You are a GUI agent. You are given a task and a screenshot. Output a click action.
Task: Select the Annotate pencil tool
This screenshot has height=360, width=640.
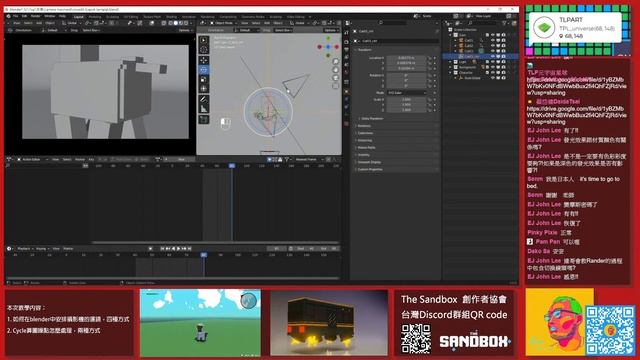pos(204,99)
